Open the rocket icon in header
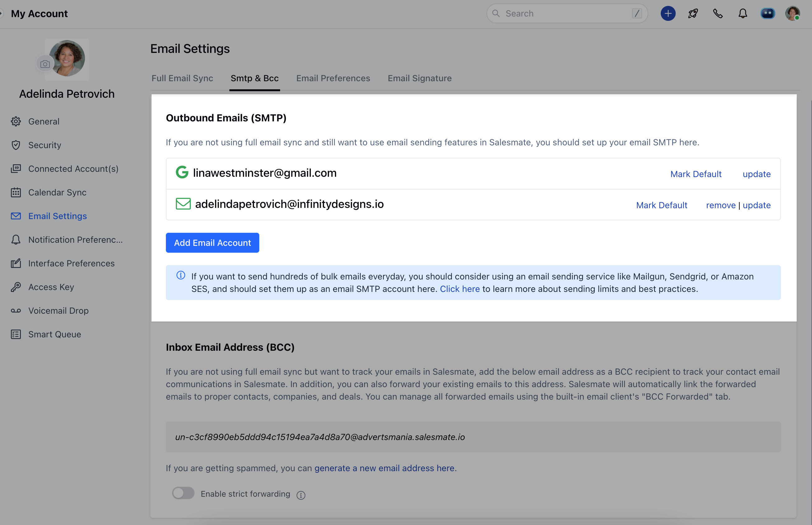Image resolution: width=812 pixels, height=525 pixels. pyautogui.click(x=693, y=14)
